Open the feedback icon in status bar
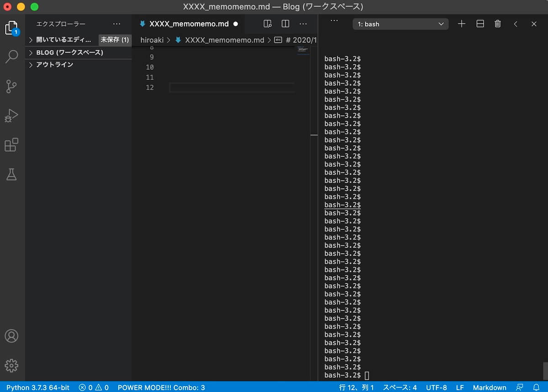This screenshot has height=392, width=548. [x=519, y=387]
